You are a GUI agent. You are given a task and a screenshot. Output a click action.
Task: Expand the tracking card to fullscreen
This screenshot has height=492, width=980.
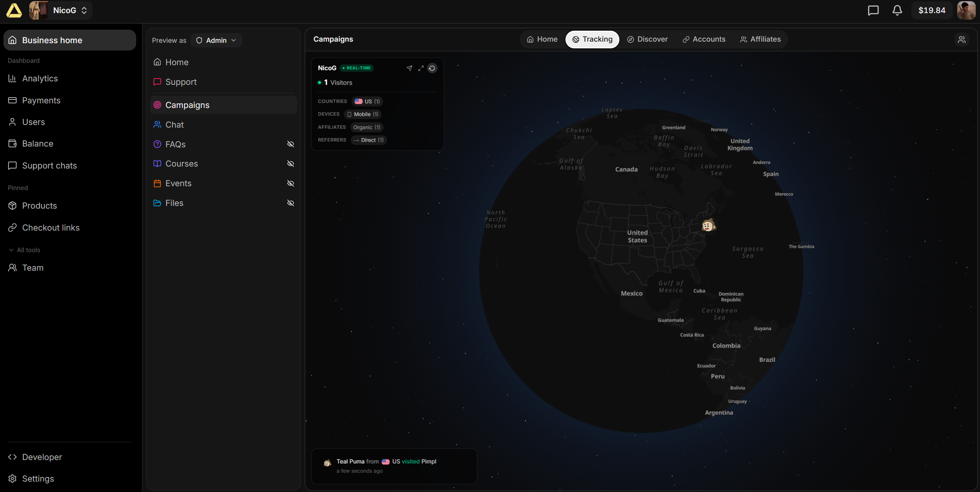click(x=421, y=68)
